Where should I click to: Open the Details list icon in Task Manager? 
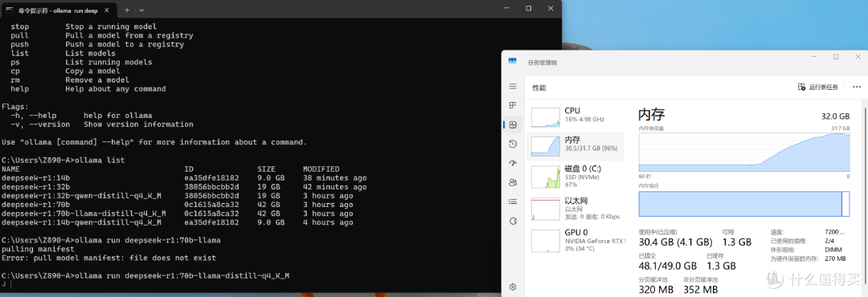pos(513,201)
